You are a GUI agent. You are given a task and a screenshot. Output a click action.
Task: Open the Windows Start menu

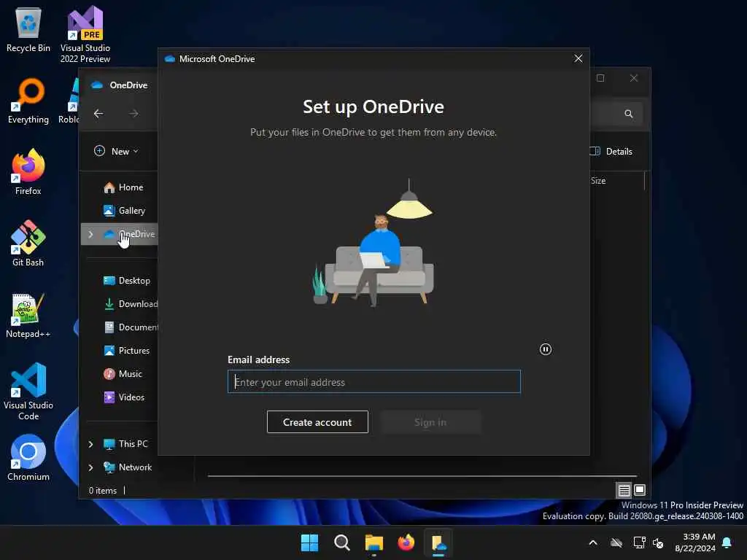(x=309, y=542)
